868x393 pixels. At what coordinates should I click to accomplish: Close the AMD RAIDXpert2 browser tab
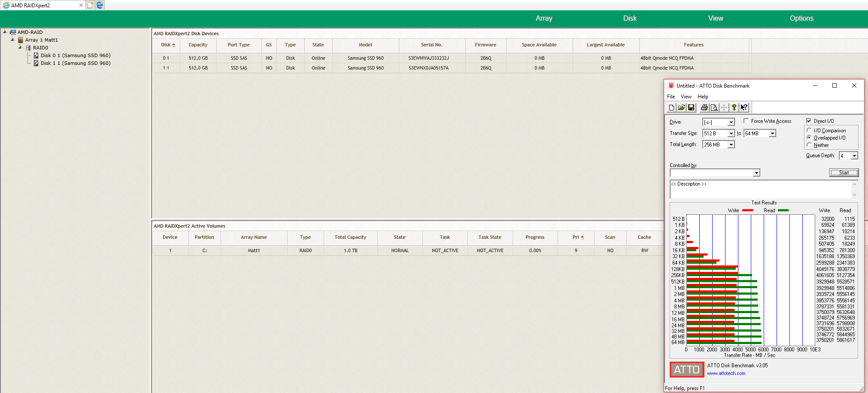(81, 5)
